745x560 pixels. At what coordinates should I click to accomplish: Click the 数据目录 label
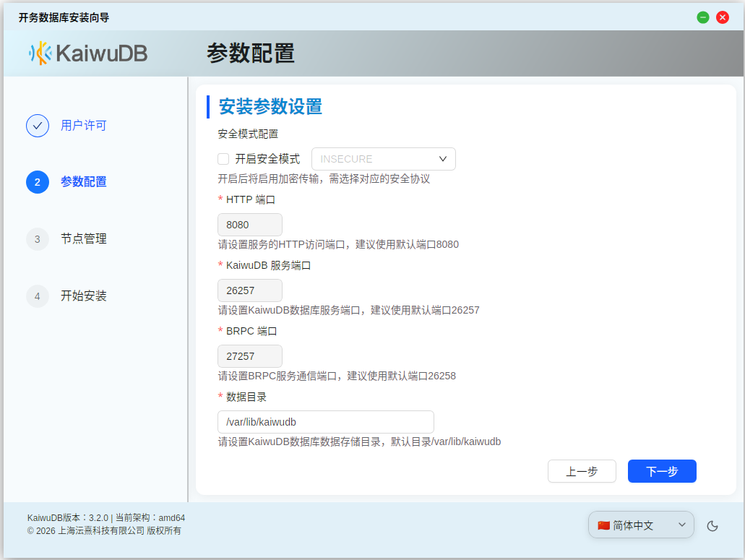pyautogui.click(x=246, y=397)
